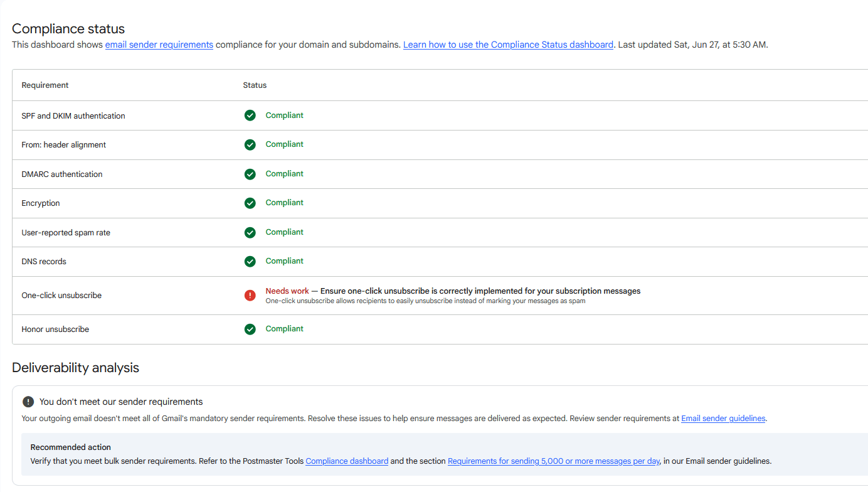The image size is (868, 492).
Task: Click the Compliant status for Encryption
Action: (x=285, y=203)
